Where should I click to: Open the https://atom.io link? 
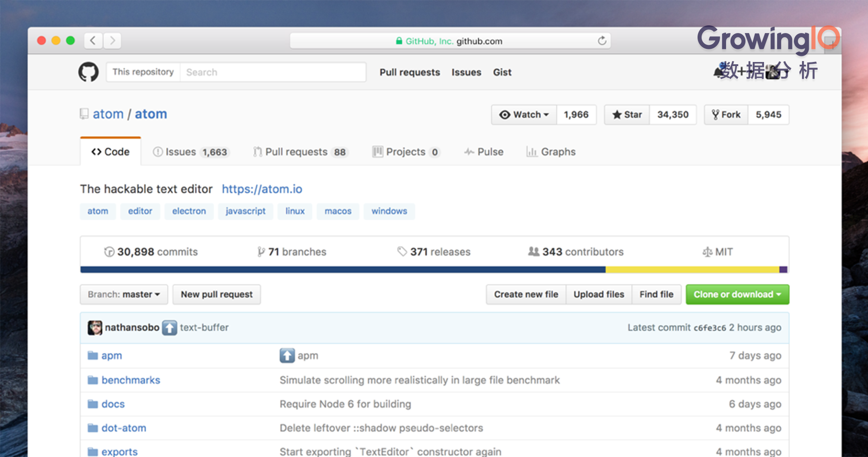262,189
